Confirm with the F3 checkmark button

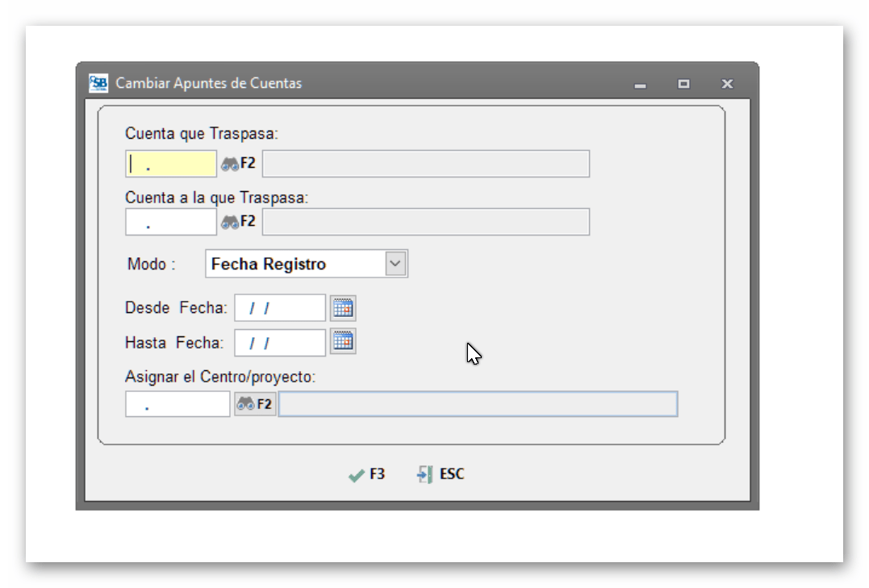click(x=367, y=474)
